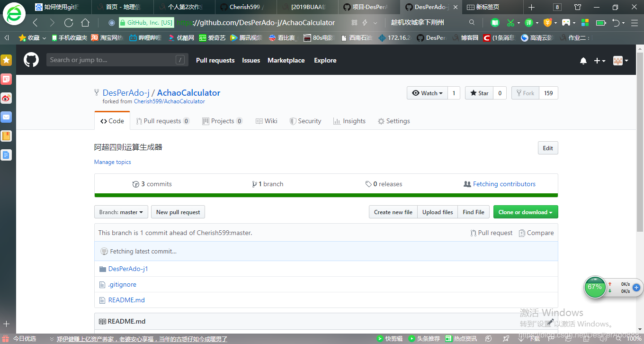Switch to the Wiki tab

(267, 121)
